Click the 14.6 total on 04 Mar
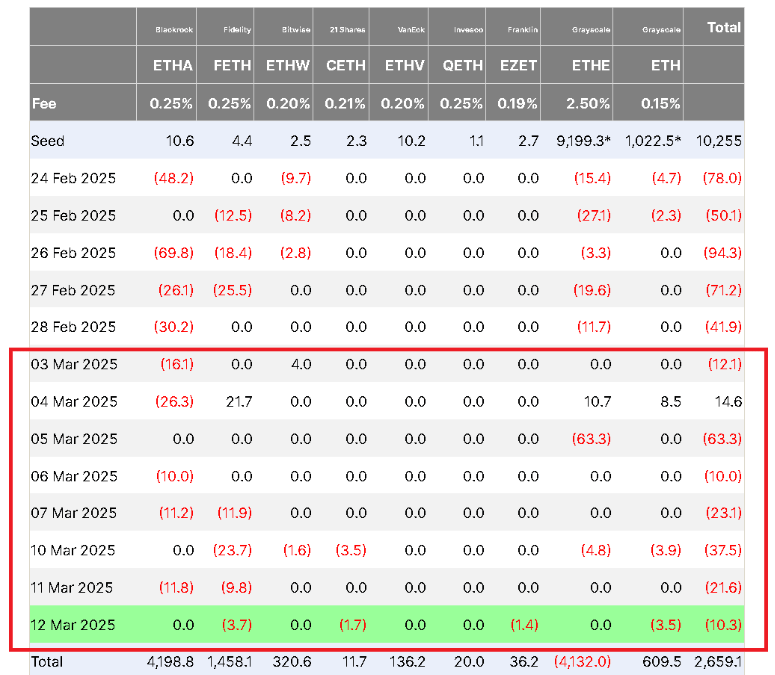Screen dimensions: 775x675 point(729,401)
